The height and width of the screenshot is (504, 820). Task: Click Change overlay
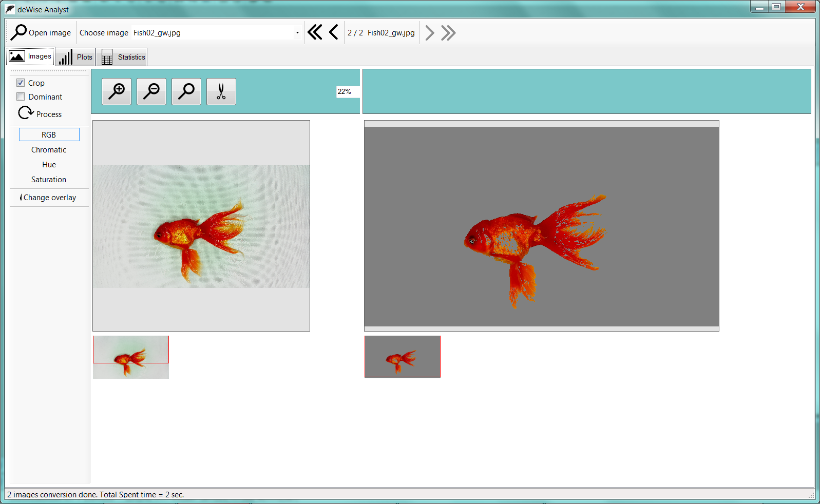(48, 198)
